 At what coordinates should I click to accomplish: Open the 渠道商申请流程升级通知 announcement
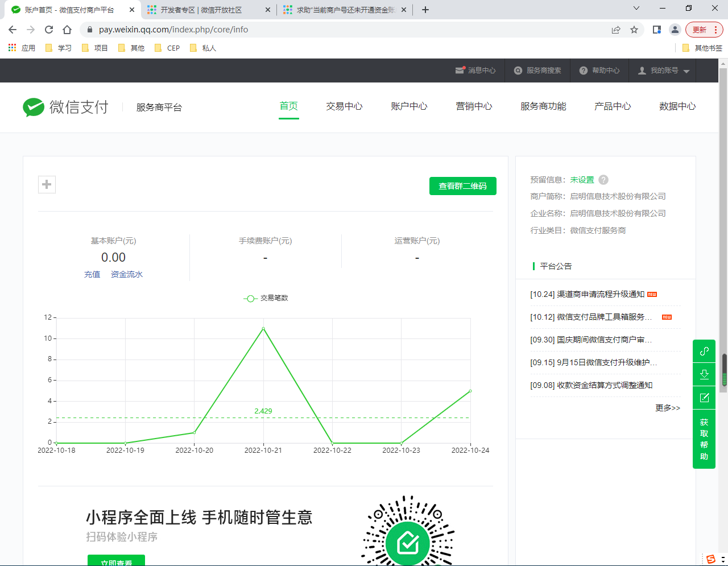point(588,294)
